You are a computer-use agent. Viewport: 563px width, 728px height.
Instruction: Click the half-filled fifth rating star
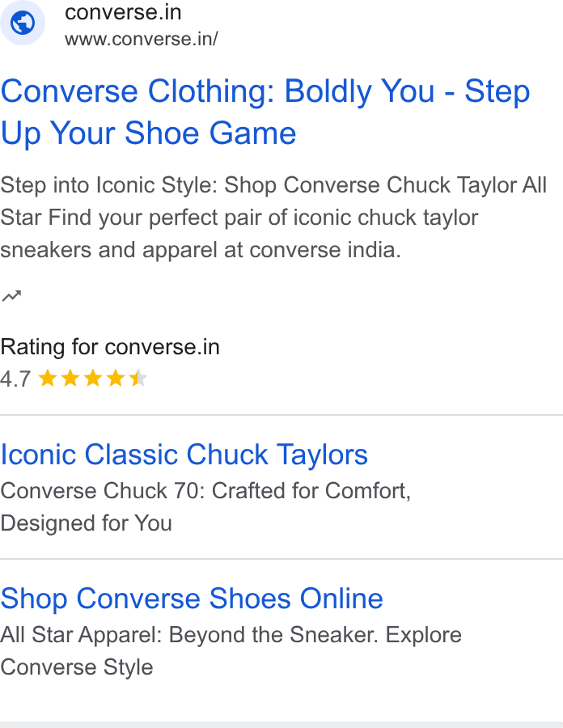(x=138, y=378)
